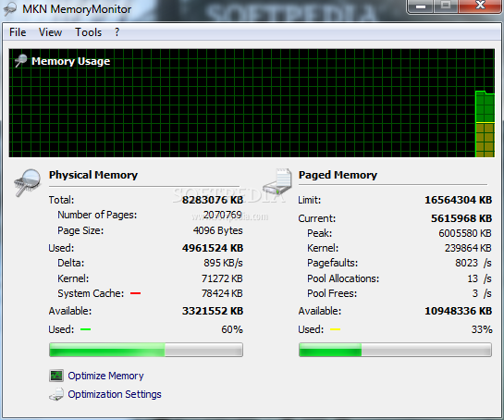
Task: Click the yellow paged Used legend swatch
Action: pos(335,329)
